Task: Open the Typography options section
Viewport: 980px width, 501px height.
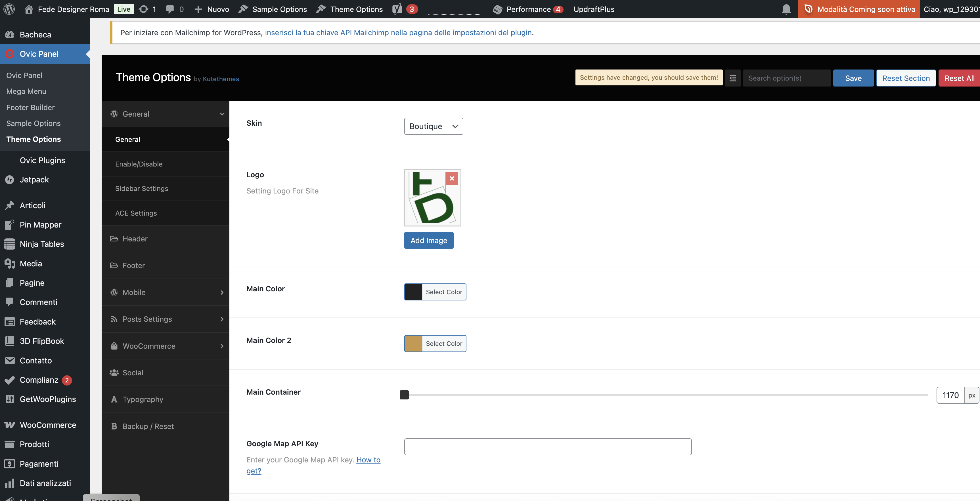Action: [166, 399]
